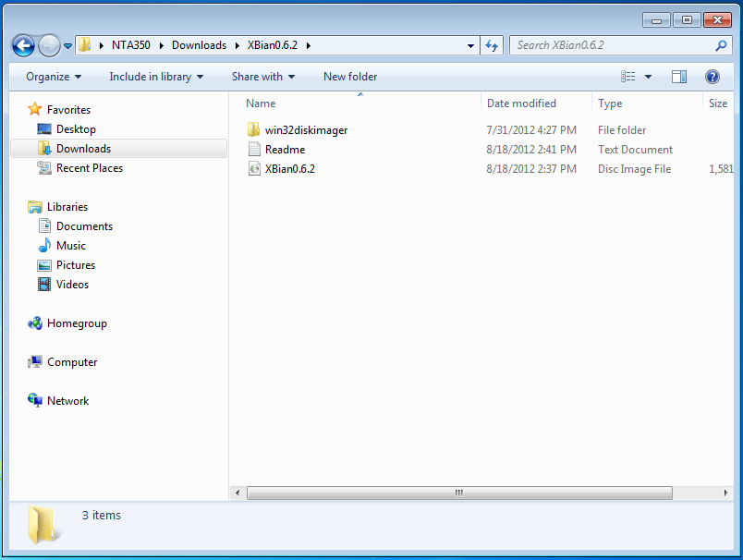
Task: Select the win32diskimager name
Action: (306, 130)
